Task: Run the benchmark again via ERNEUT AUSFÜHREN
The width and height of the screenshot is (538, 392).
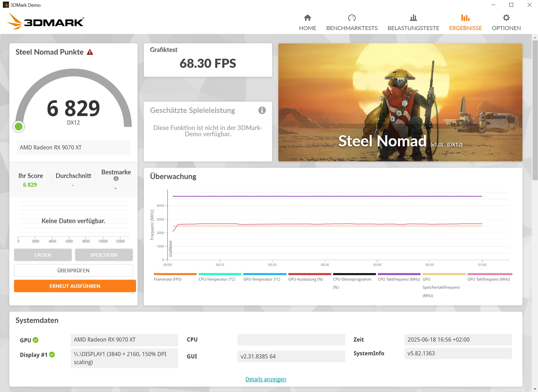Action: point(75,286)
